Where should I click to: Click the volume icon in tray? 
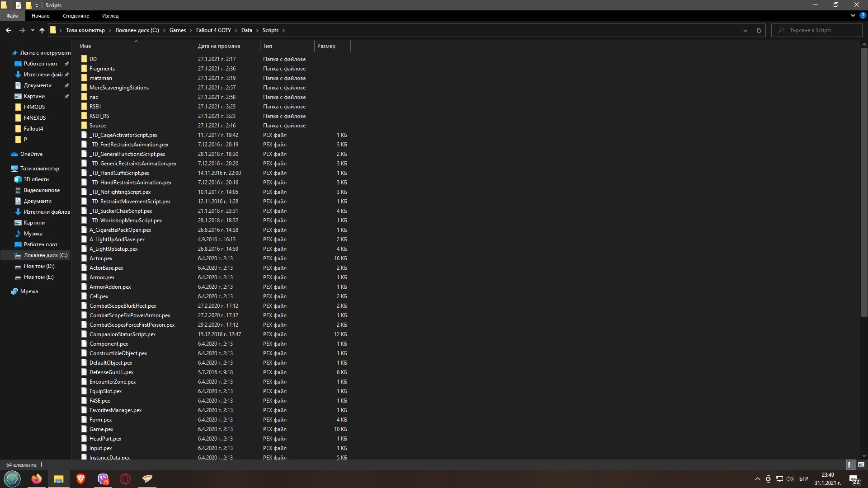790,479
